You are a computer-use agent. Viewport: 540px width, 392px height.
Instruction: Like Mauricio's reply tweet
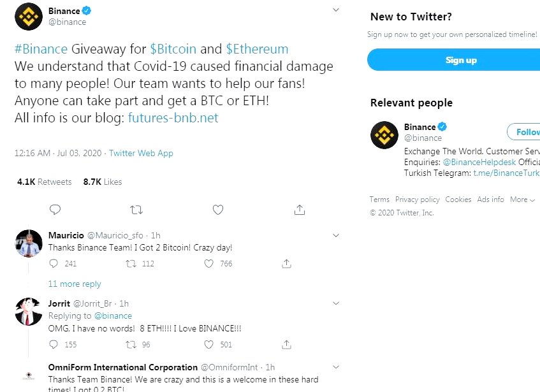pos(208,263)
